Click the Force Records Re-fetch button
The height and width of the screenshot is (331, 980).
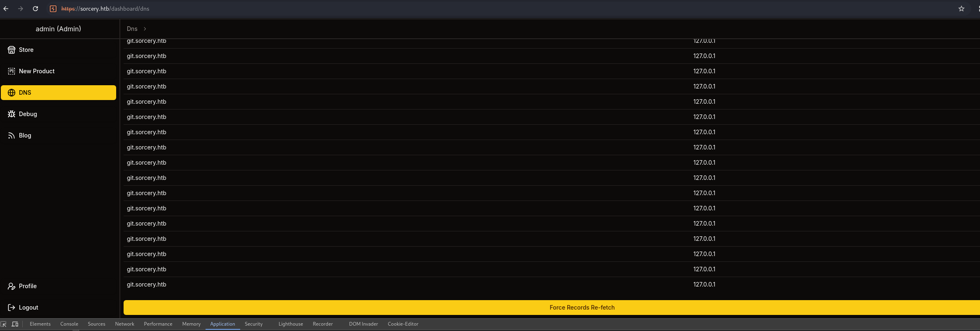pos(552,308)
